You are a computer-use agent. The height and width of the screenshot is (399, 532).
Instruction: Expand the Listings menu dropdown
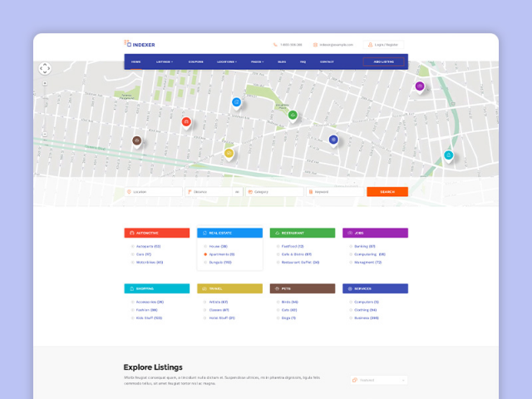coord(165,62)
